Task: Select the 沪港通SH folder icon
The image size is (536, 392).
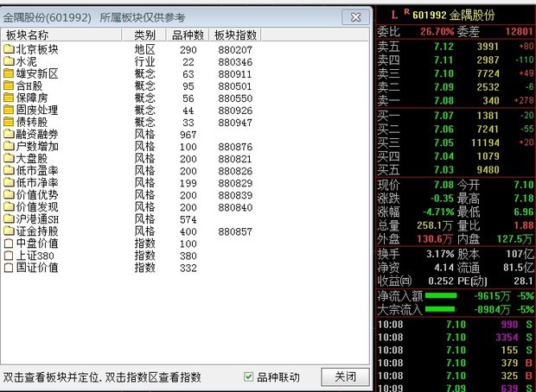Action: tap(10, 219)
